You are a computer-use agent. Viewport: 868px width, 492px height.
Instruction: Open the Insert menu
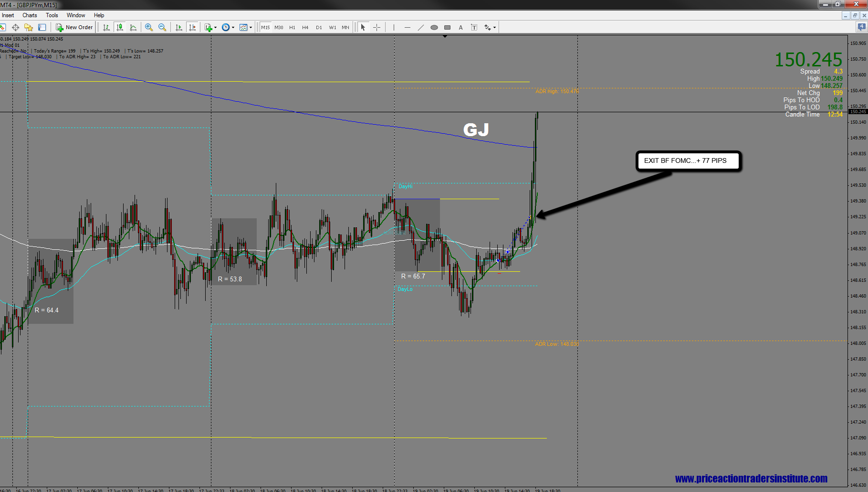coord(8,15)
